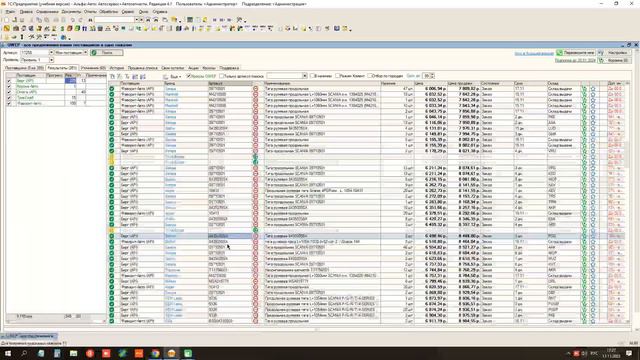Image resolution: width=640 pixels, height=360 pixels.
Task: Click the green status circle in first result row
Action: pyautogui.click(x=112, y=89)
